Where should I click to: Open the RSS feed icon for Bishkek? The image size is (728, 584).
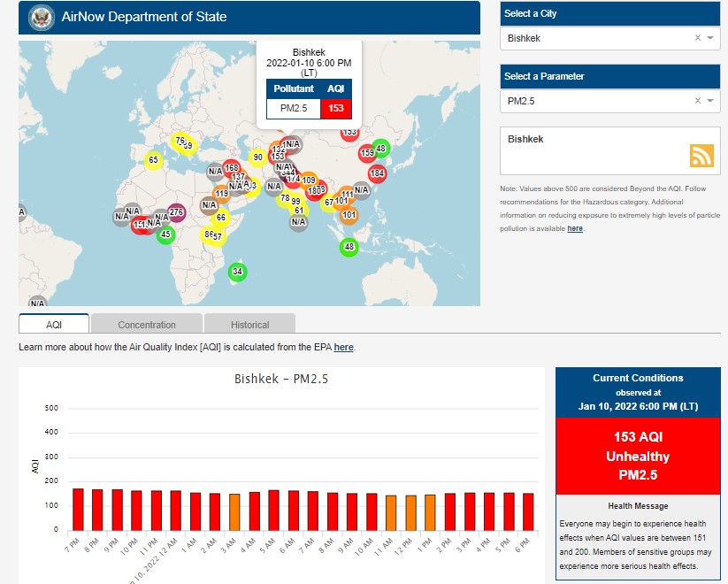point(701,155)
